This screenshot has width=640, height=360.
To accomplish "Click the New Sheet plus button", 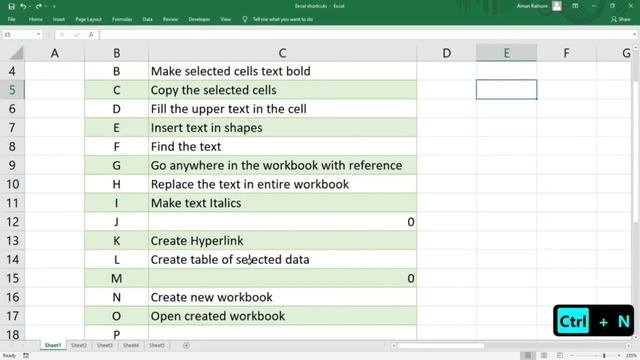I will (186, 346).
